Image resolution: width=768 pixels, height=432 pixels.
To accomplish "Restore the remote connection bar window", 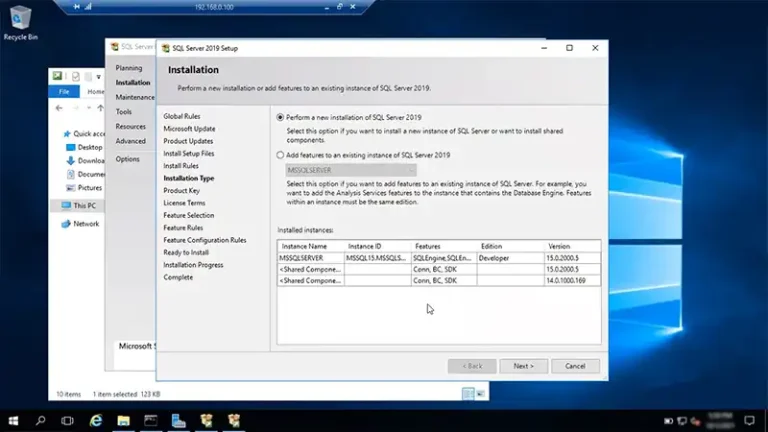I will (339, 7).
